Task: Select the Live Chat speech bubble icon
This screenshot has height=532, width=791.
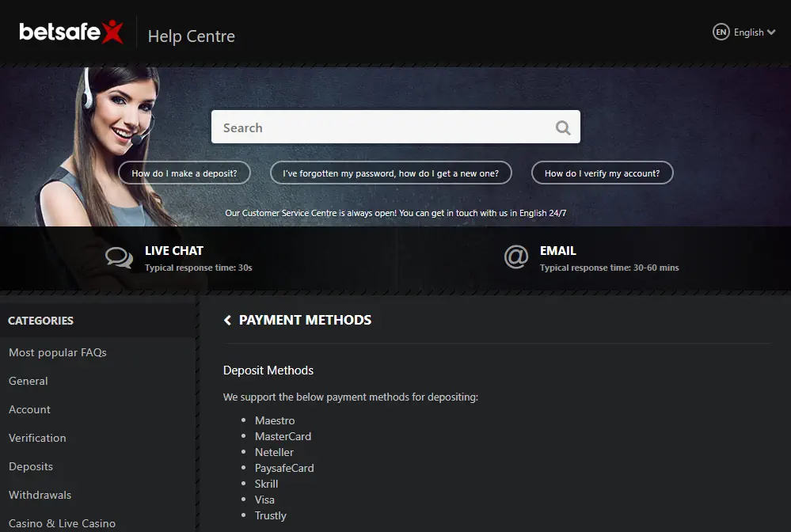Action: tap(119, 257)
